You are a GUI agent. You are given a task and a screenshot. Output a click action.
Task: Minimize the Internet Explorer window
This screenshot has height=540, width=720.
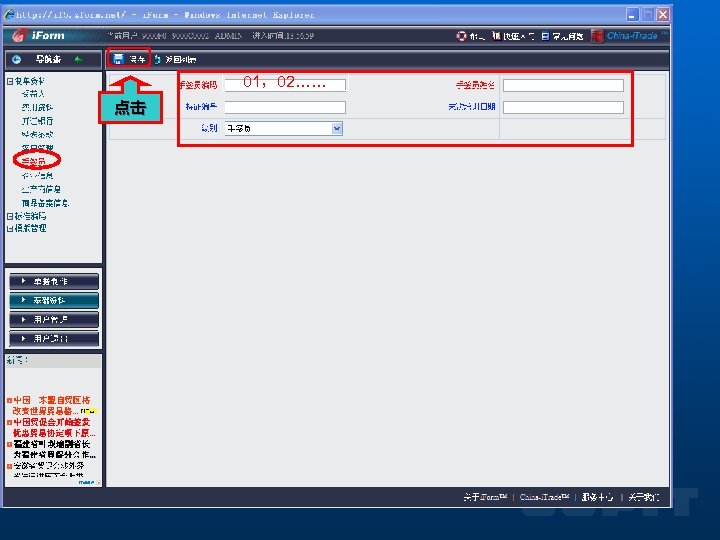[632, 15]
